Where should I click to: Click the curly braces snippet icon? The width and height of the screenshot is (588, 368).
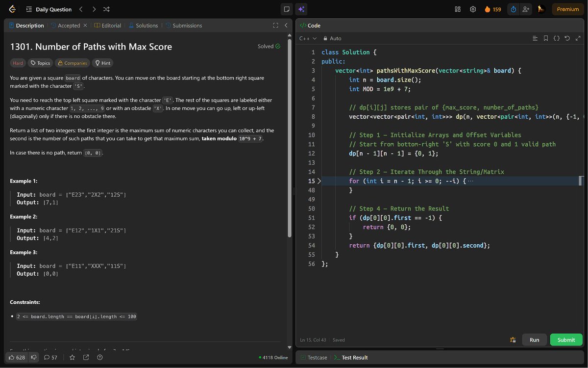point(557,38)
